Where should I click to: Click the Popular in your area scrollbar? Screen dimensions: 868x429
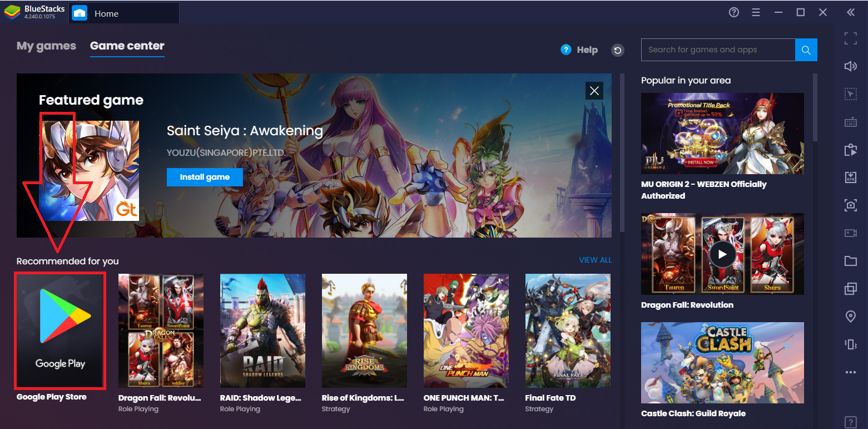coord(815,107)
